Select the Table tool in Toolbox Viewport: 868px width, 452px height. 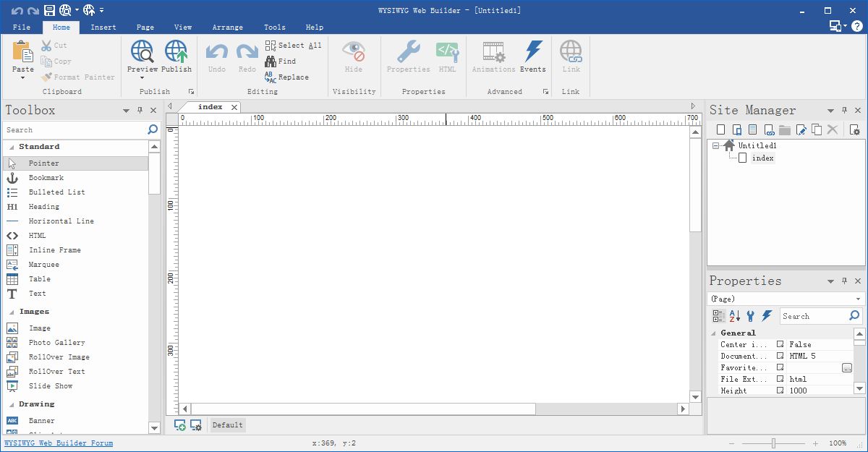click(76, 279)
